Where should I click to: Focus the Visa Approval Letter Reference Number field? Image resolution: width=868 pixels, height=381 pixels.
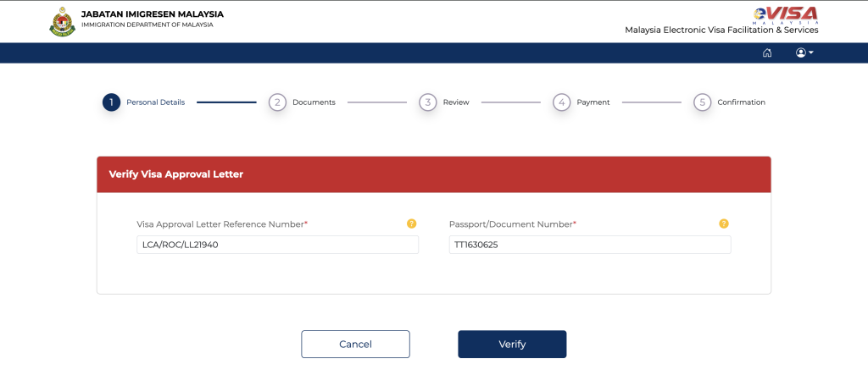tap(277, 245)
